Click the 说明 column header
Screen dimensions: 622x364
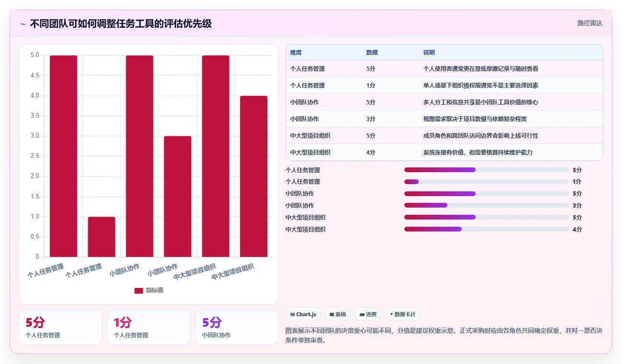point(429,53)
